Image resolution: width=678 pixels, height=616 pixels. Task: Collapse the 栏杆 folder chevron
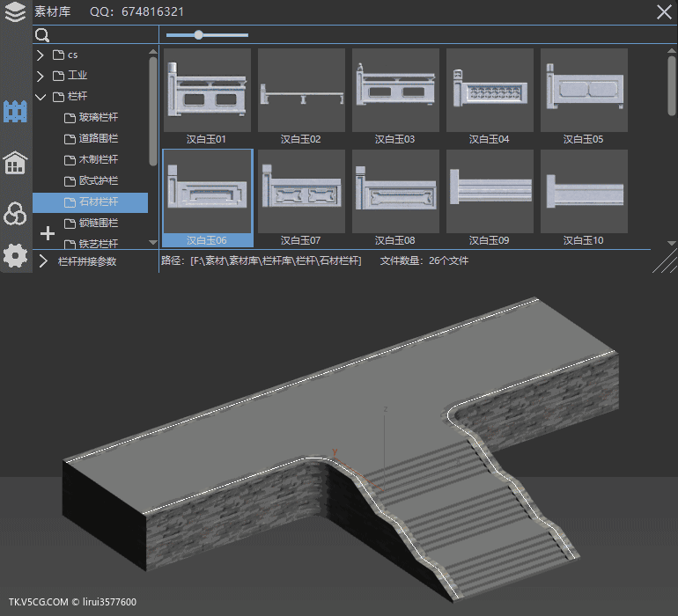click(41, 97)
